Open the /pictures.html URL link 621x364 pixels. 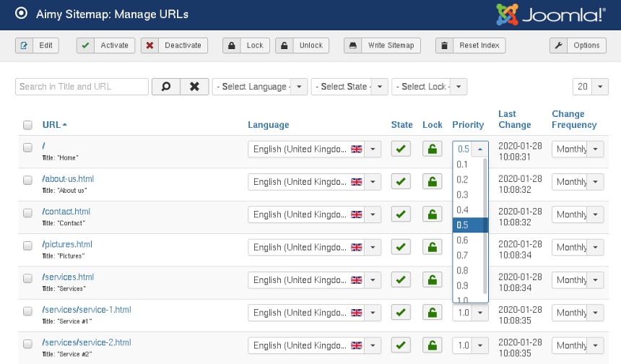click(x=67, y=244)
